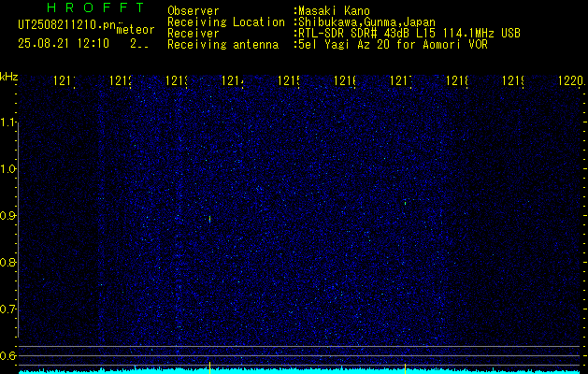Click the 'Receiving Location' label
Viewport: 588px width, 374px height.
pos(226,22)
